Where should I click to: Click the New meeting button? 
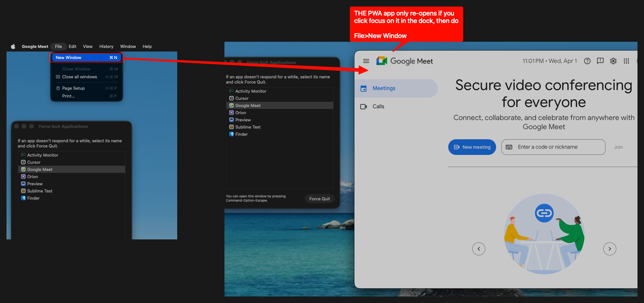point(472,147)
